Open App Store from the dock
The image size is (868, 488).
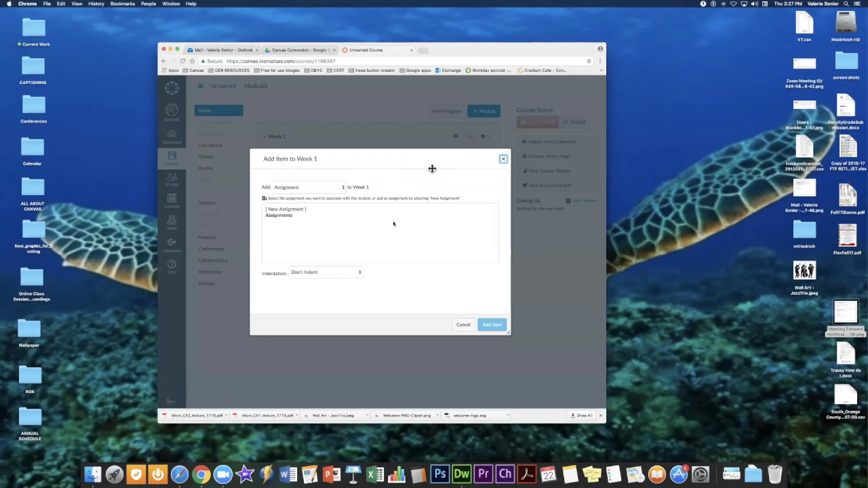point(679,474)
